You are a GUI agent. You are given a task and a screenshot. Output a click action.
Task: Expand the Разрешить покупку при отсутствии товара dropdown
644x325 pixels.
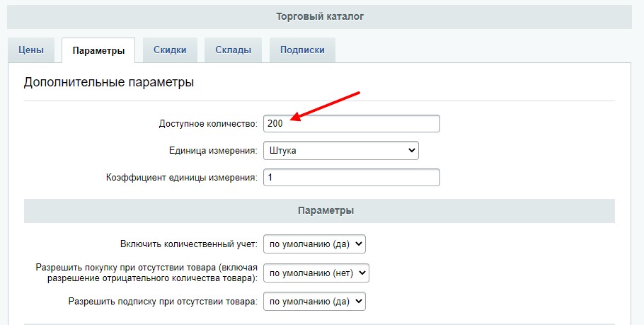(316, 273)
